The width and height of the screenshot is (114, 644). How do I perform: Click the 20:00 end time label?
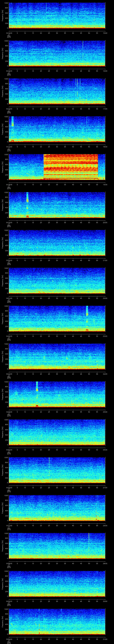(x=105, y=223)
